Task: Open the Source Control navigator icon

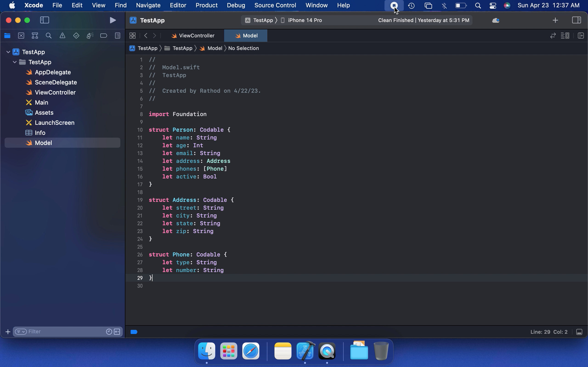Action: (x=21, y=36)
